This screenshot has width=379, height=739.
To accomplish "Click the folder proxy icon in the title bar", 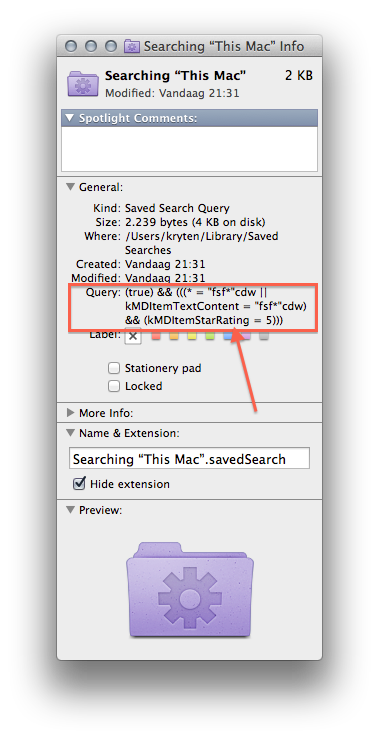I will click(132, 46).
